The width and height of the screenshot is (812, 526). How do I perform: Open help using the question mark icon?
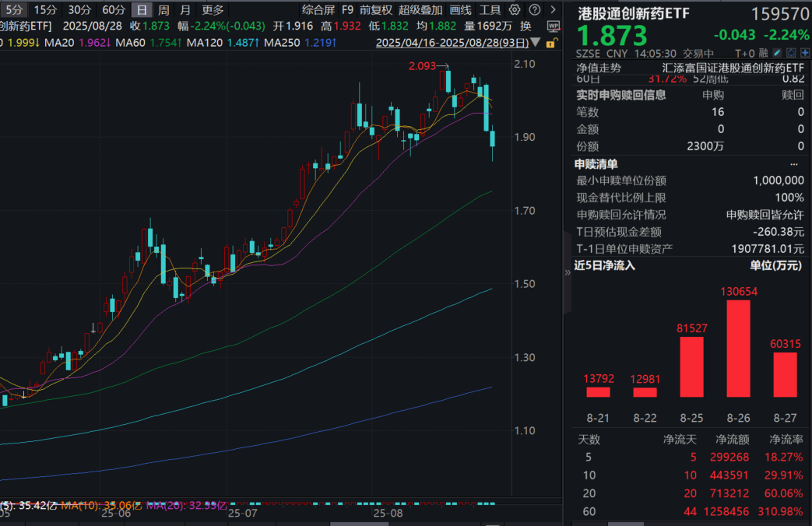click(534, 10)
